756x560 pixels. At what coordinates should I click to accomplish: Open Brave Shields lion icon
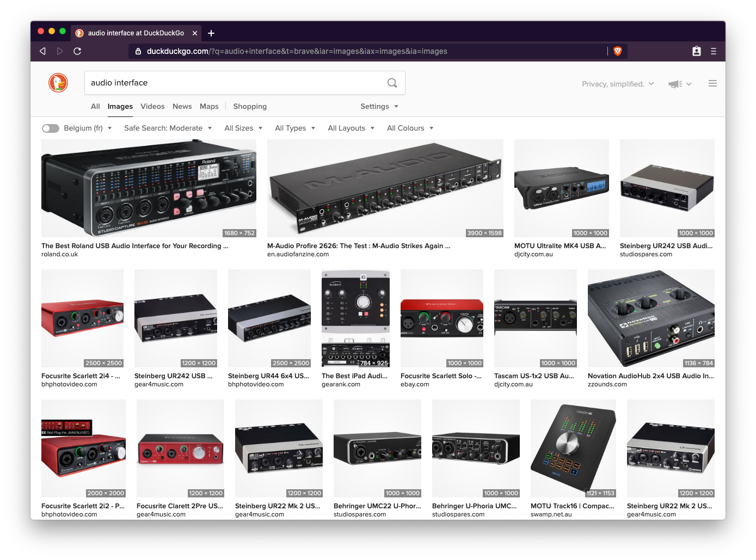618,51
